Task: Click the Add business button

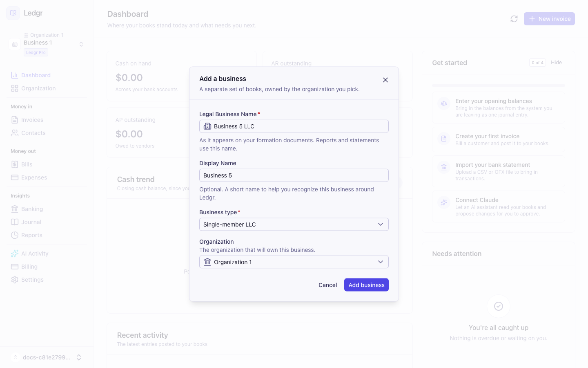Action: pyautogui.click(x=366, y=285)
